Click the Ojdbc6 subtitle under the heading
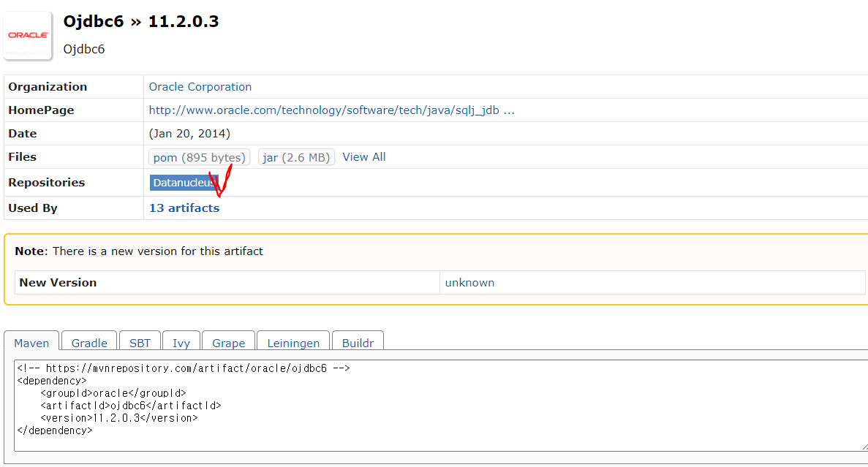The image size is (868, 467). (x=83, y=49)
